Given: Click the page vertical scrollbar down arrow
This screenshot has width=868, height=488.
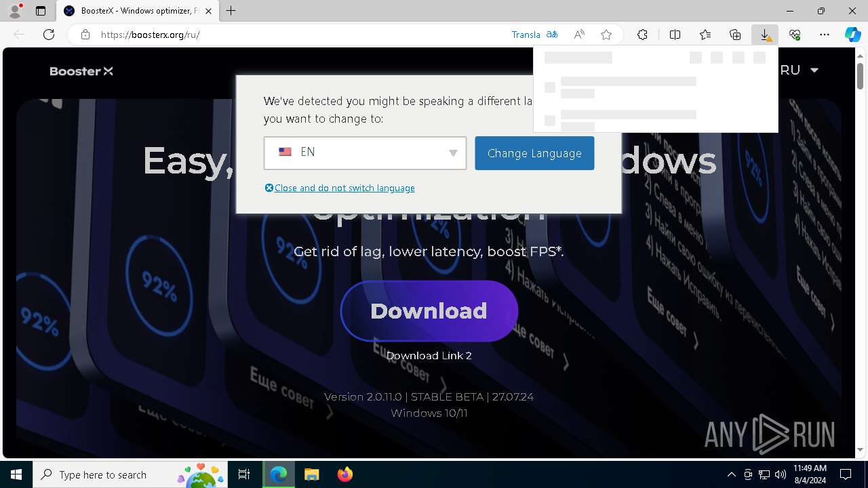Looking at the screenshot, I should [x=861, y=450].
